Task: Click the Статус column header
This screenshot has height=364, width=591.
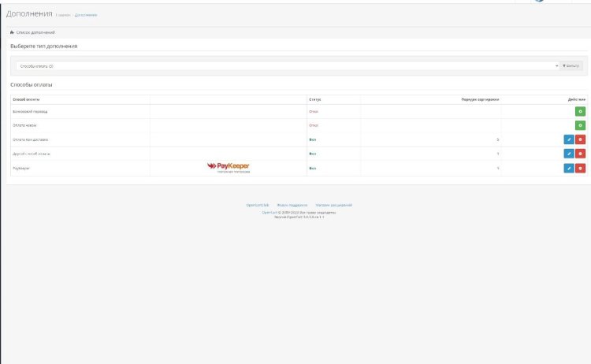Action: (x=315, y=99)
